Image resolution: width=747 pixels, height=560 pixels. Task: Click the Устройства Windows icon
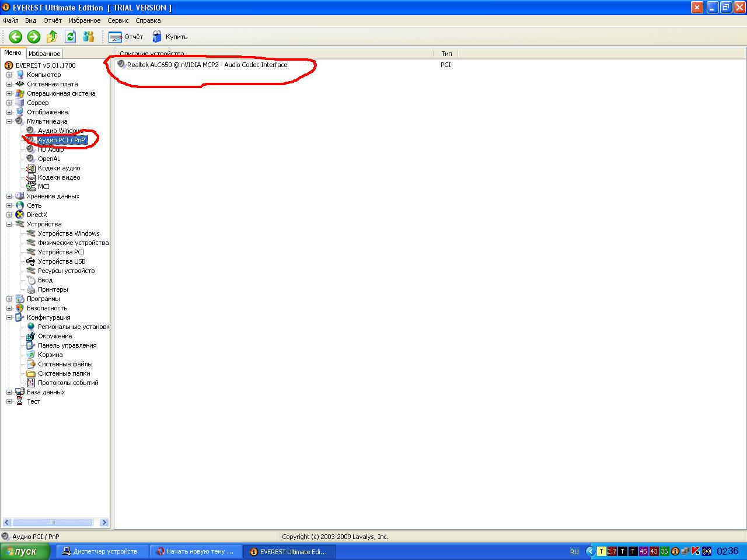click(31, 233)
